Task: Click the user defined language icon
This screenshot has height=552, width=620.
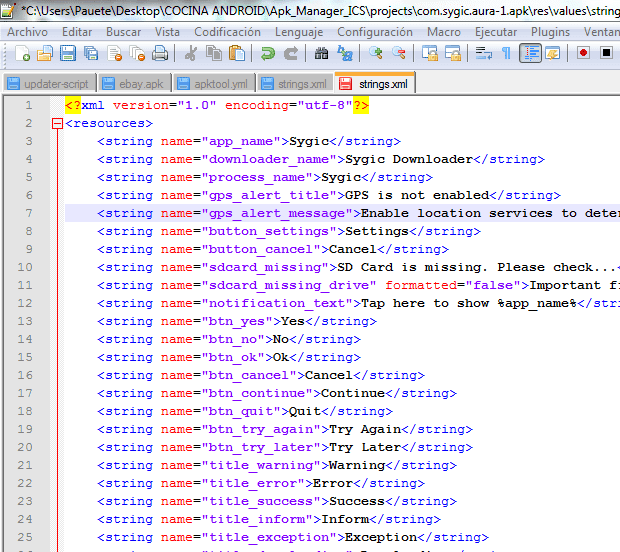Action: click(x=553, y=53)
